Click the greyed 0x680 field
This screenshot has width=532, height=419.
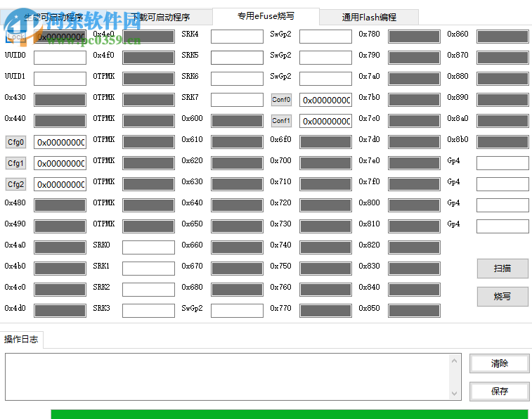237,290
